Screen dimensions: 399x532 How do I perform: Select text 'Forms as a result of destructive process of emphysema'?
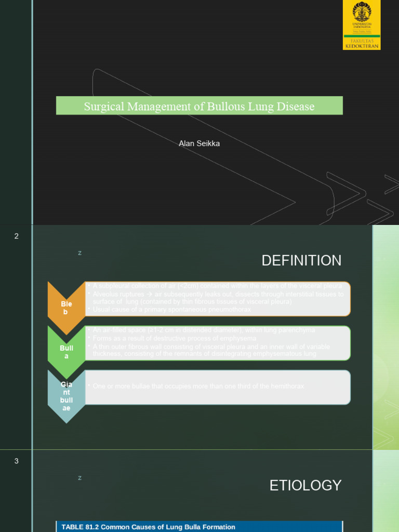point(175,338)
